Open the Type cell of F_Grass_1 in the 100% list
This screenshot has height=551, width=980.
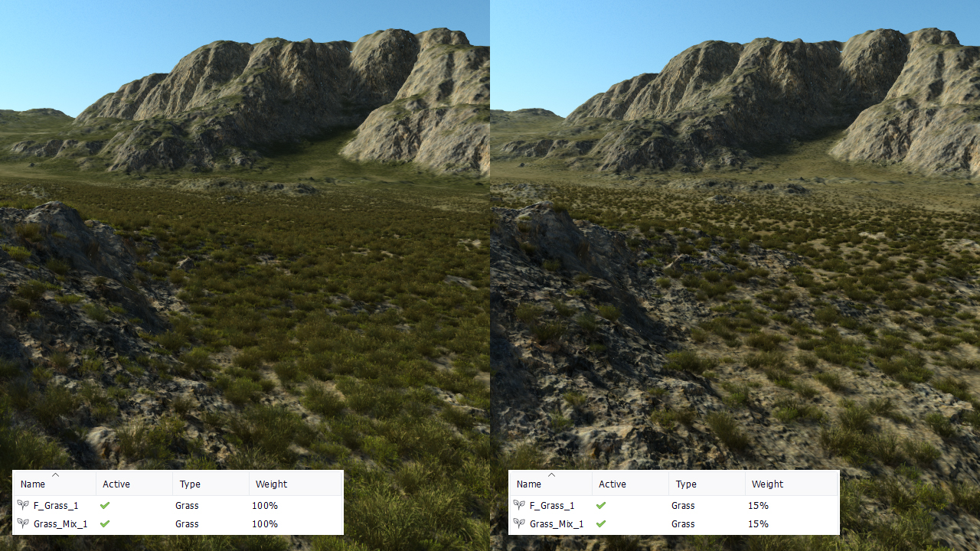[187, 505]
